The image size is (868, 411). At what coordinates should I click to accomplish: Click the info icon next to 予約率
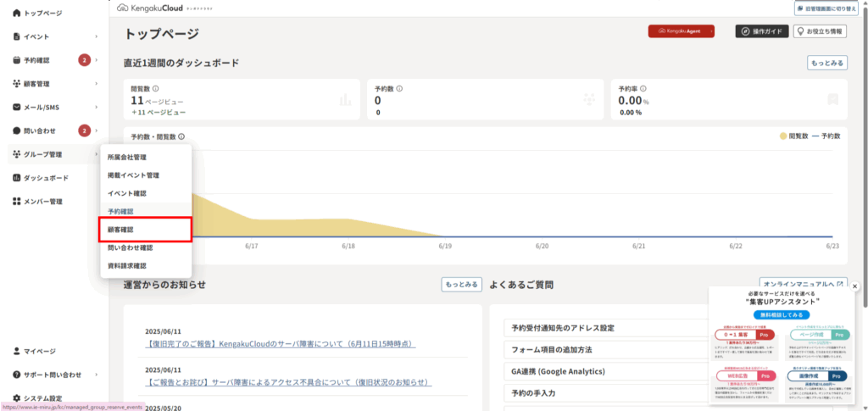(644, 88)
